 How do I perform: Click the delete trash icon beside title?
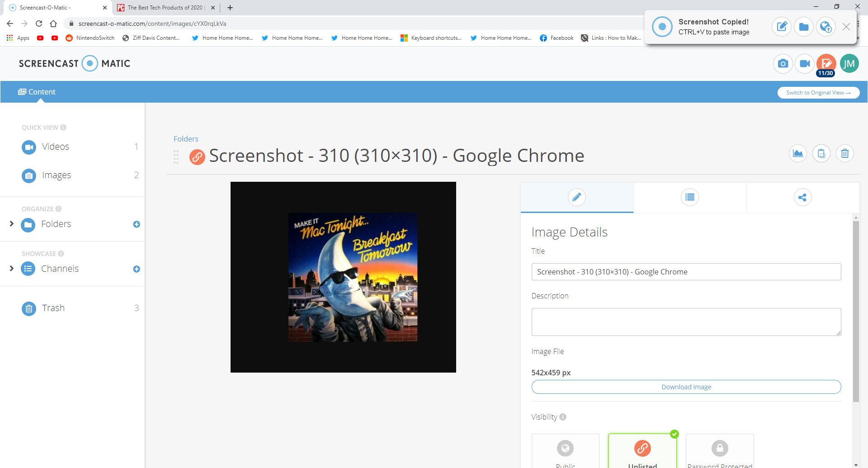pyautogui.click(x=845, y=154)
